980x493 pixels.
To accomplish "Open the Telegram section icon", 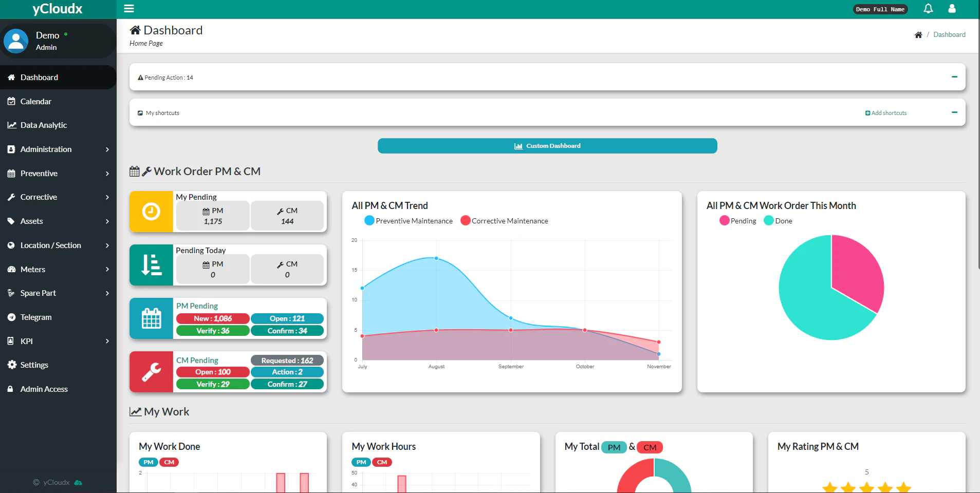I will [11, 317].
